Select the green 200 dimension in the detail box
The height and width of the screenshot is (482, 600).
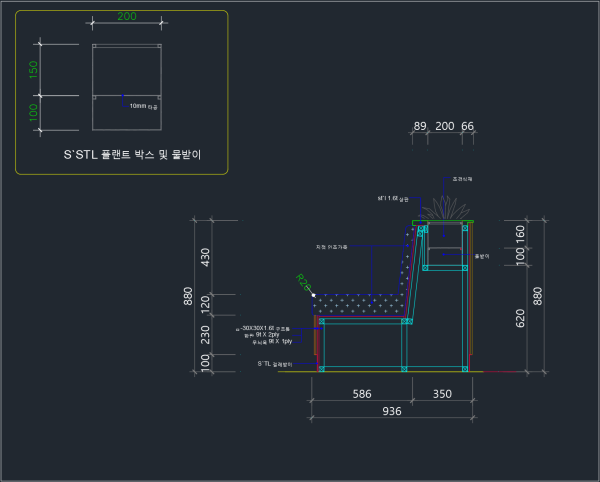point(127,17)
